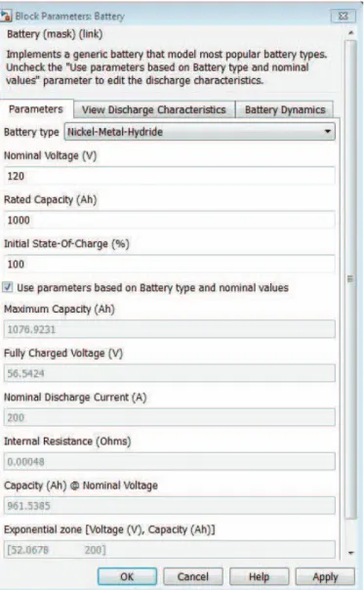Click the 'Initial State-Of-Charge (%)' label
The width and height of the screenshot is (364, 590).
coord(66,243)
